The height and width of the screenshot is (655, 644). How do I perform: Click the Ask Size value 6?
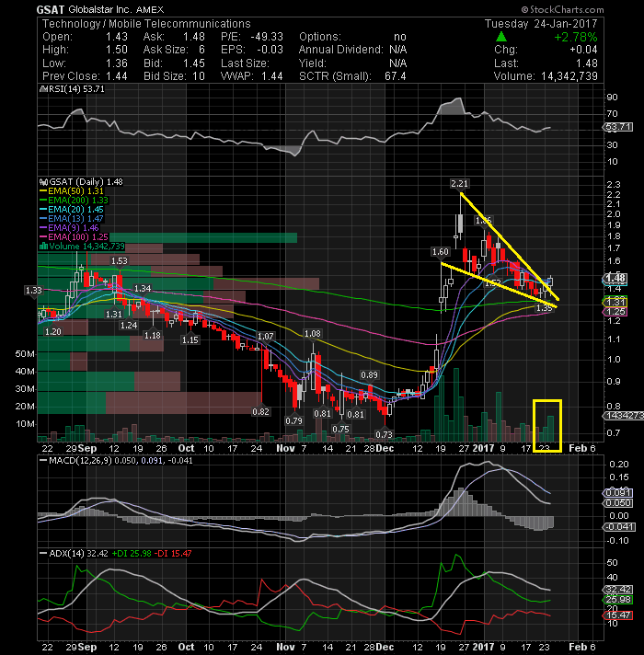(201, 50)
